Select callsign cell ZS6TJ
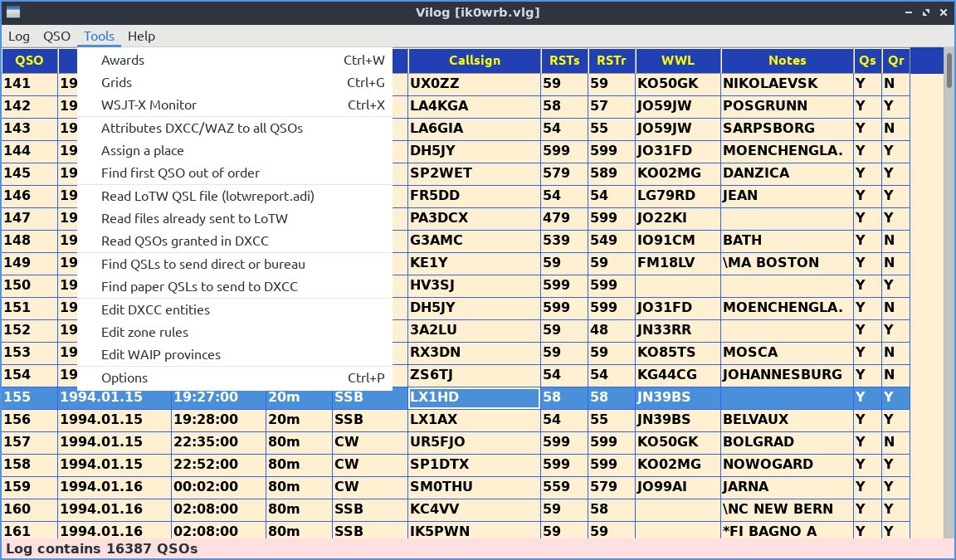Viewport: 956px width, 560px height. pos(475,375)
